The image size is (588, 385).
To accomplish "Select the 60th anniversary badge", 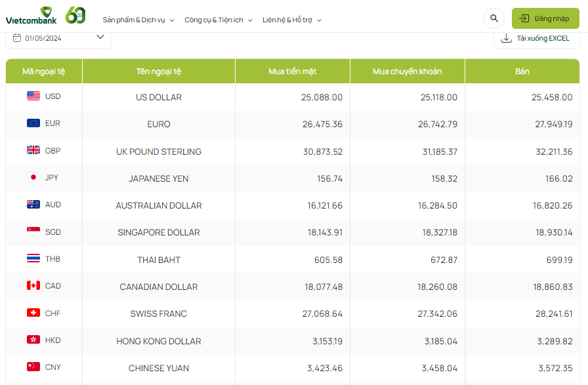I will 74,14.
